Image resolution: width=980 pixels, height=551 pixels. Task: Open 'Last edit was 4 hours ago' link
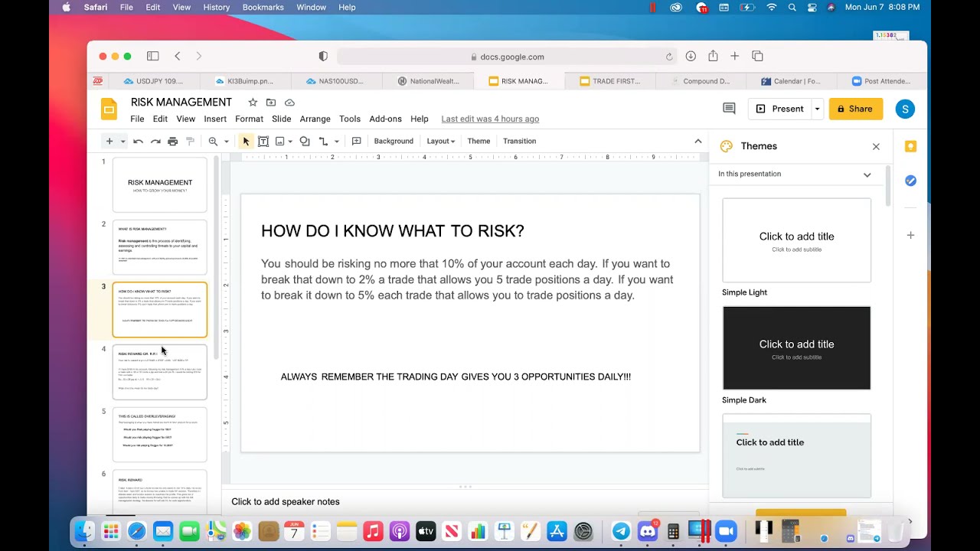coord(490,119)
